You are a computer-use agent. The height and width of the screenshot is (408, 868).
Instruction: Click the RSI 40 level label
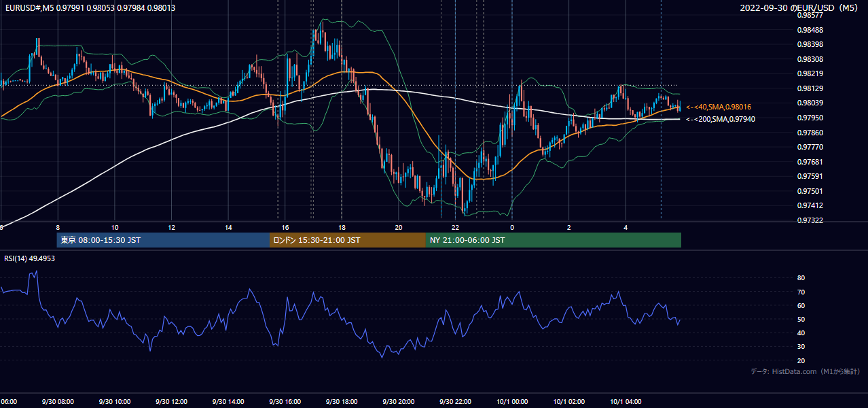tap(801, 333)
